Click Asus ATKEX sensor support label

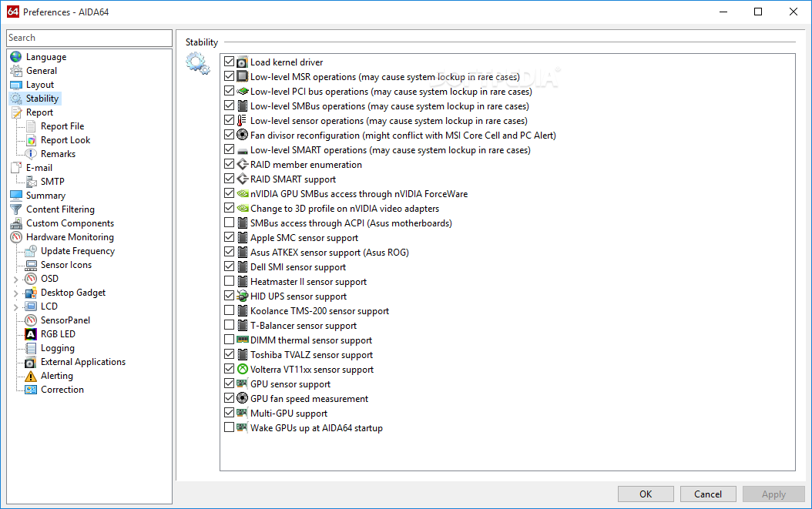(x=330, y=253)
